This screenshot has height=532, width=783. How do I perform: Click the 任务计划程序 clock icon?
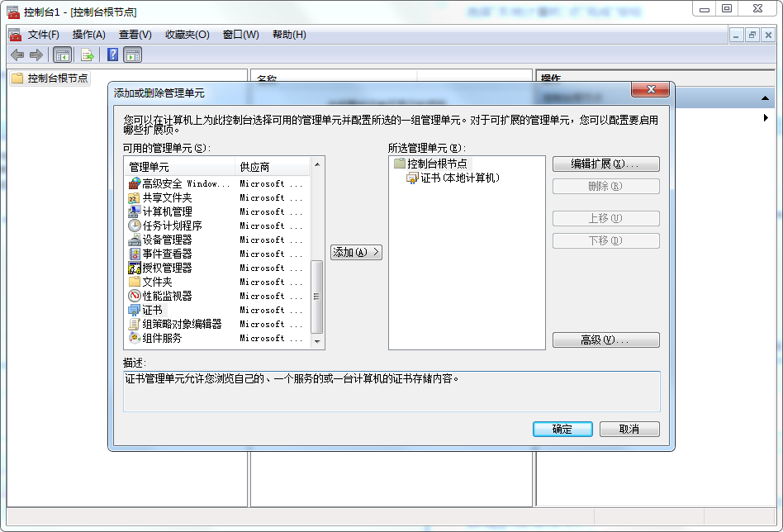135,226
